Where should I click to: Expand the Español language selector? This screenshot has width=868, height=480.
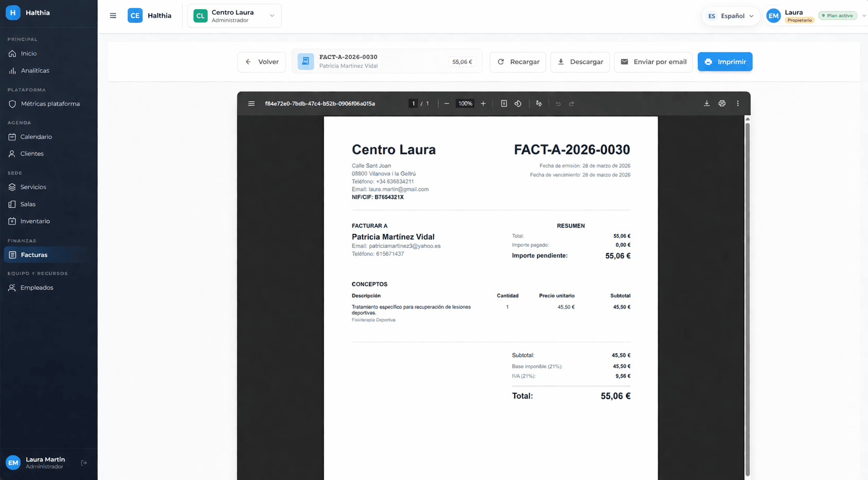tap(731, 15)
